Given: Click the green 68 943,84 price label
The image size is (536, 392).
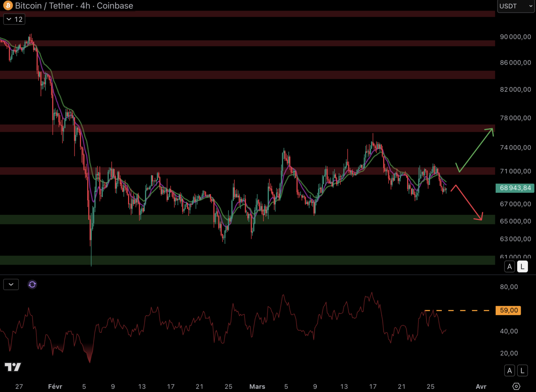Looking at the screenshot, I should 515,188.
